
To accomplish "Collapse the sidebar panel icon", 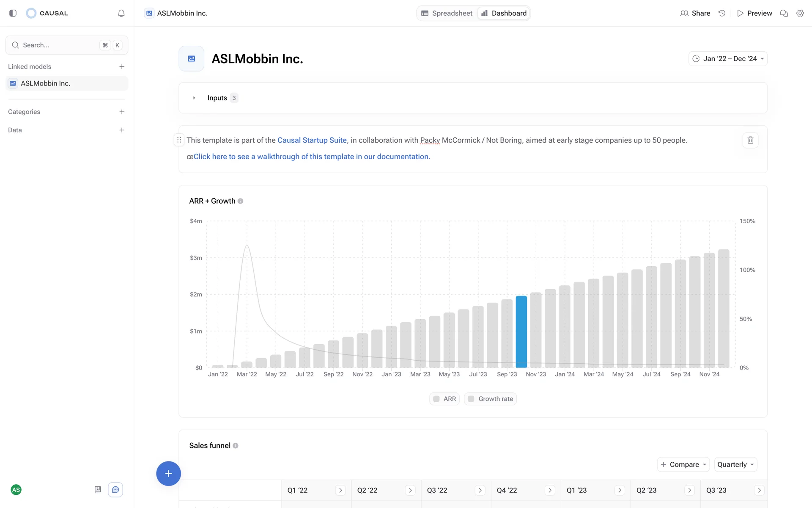I will pos(13,13).
